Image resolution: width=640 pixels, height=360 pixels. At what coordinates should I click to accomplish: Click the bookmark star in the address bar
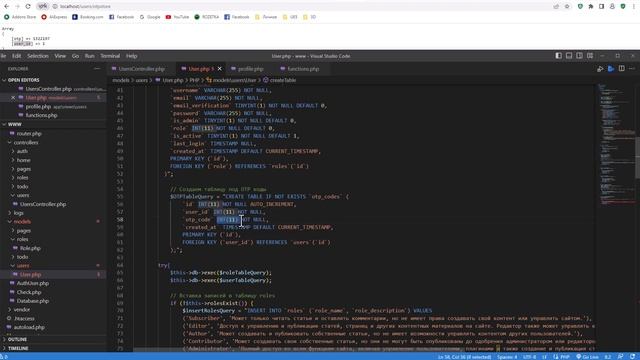tap(567, 6)
